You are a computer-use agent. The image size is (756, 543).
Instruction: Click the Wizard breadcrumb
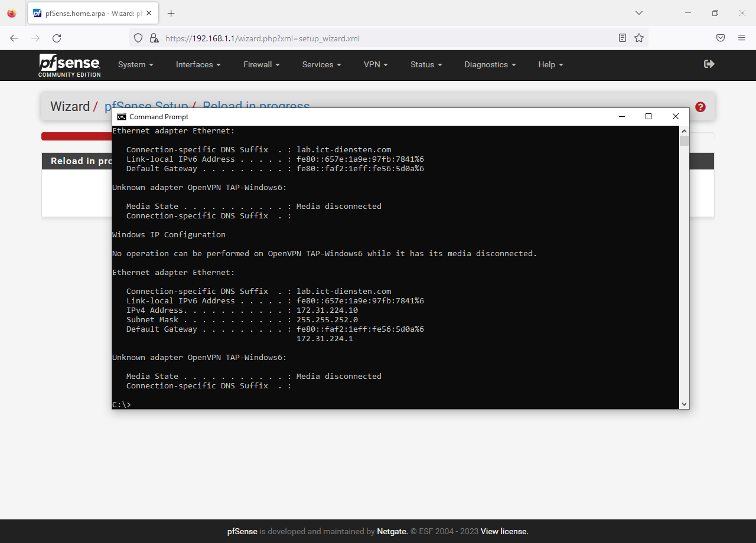click(70, 107)
